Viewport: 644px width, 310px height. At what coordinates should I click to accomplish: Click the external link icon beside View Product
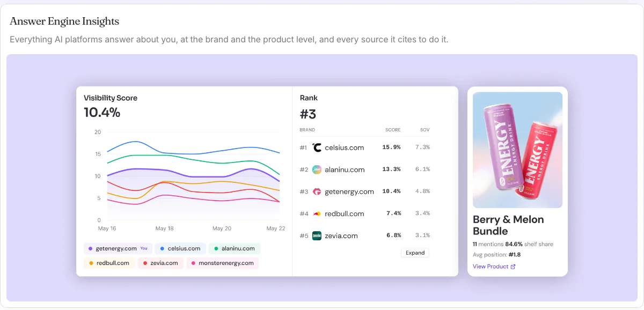(513, 267)
